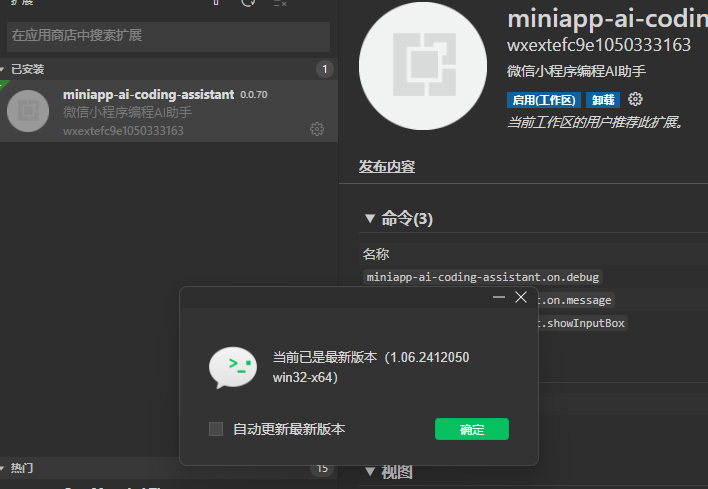
Task: Confirm with the green 确定 button
Action: [472, 429]
